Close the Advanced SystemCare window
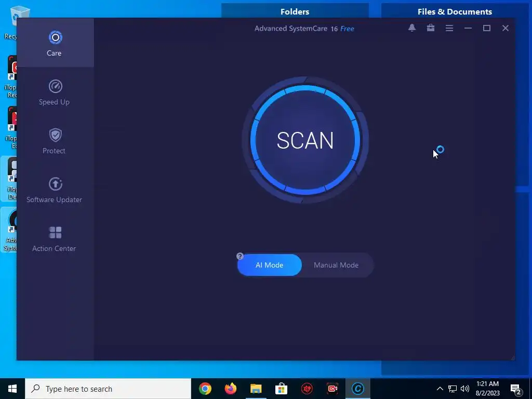The width and height of the screenshot is (532, 399). point(505,28)
